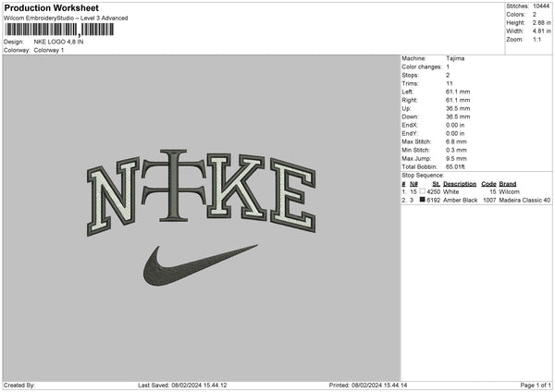Click the stitches count 10444
This screenshot has width=555, height=392.
point(541,6)
